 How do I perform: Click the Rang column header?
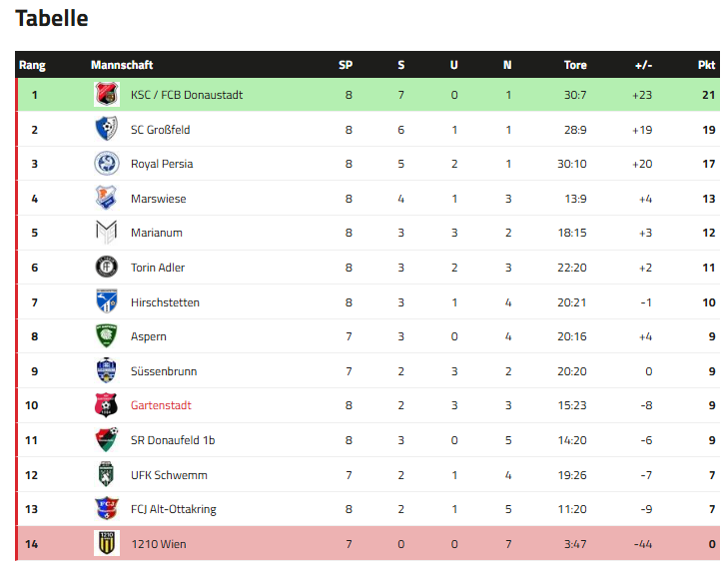(32, 65)
